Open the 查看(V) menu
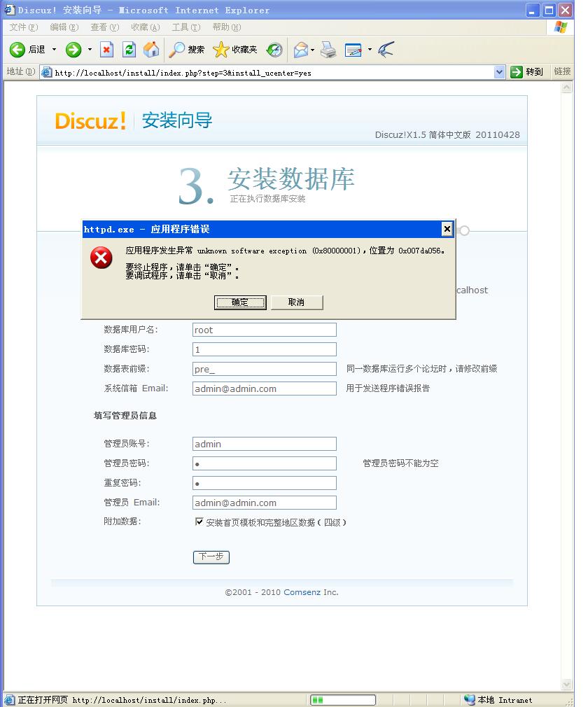The image size is (588, 707). [x=104, y=27]
